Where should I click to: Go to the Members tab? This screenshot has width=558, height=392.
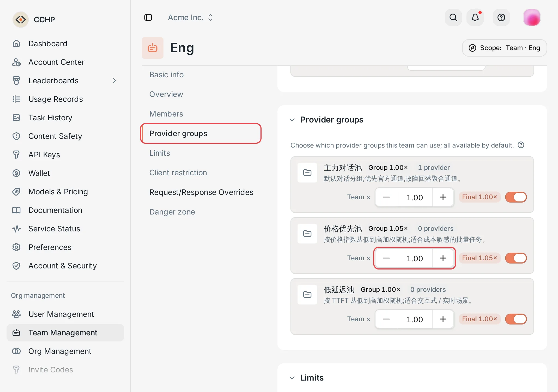[201, 114]
